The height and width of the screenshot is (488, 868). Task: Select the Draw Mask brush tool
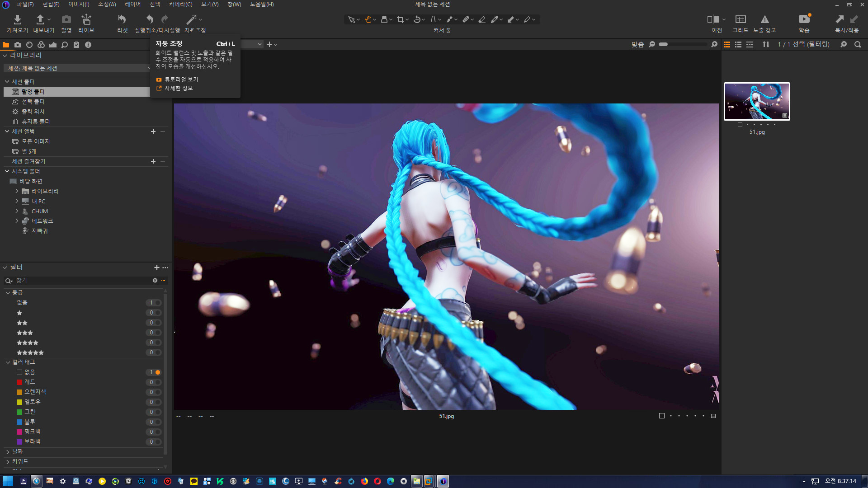(x=449, y=19)
